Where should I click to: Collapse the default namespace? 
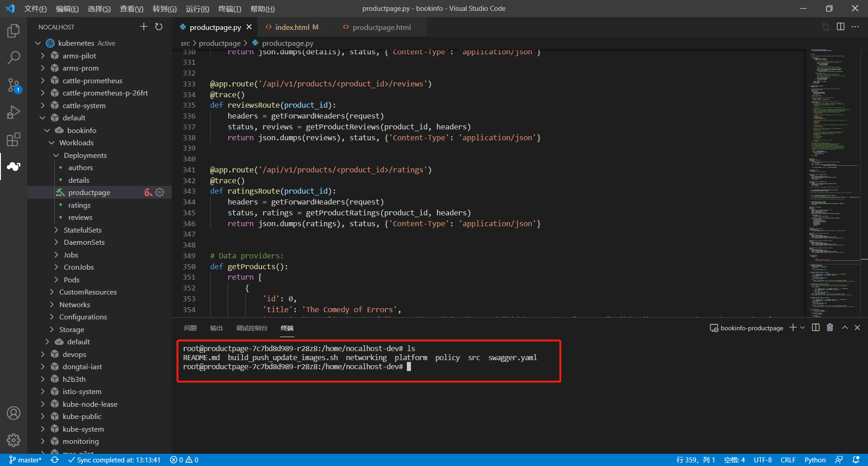(42, 118)
